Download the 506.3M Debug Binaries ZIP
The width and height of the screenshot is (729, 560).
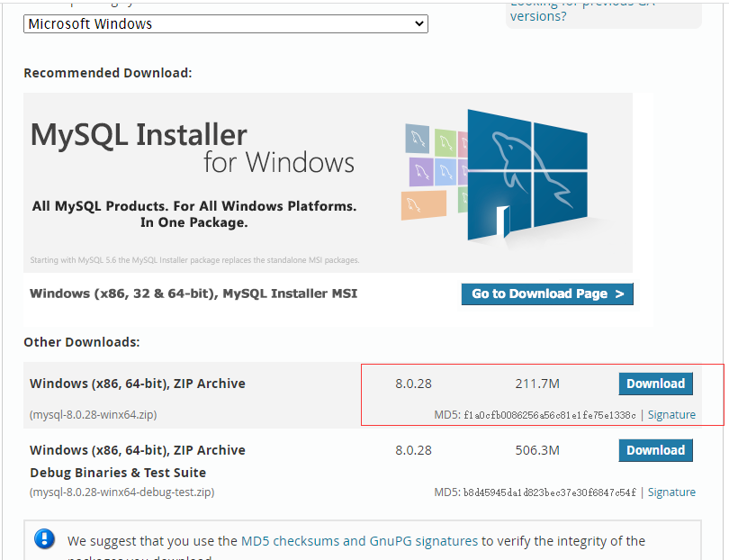655,450
